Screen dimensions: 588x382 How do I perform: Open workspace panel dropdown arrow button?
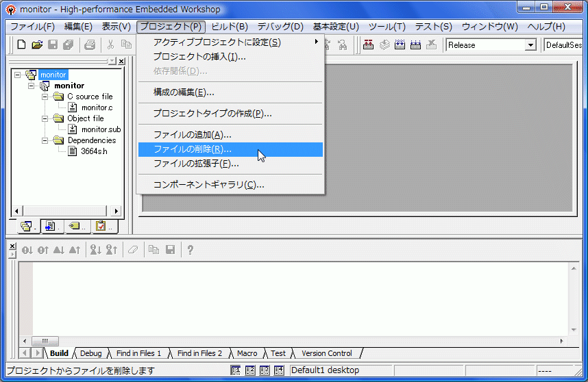(112, 61)
